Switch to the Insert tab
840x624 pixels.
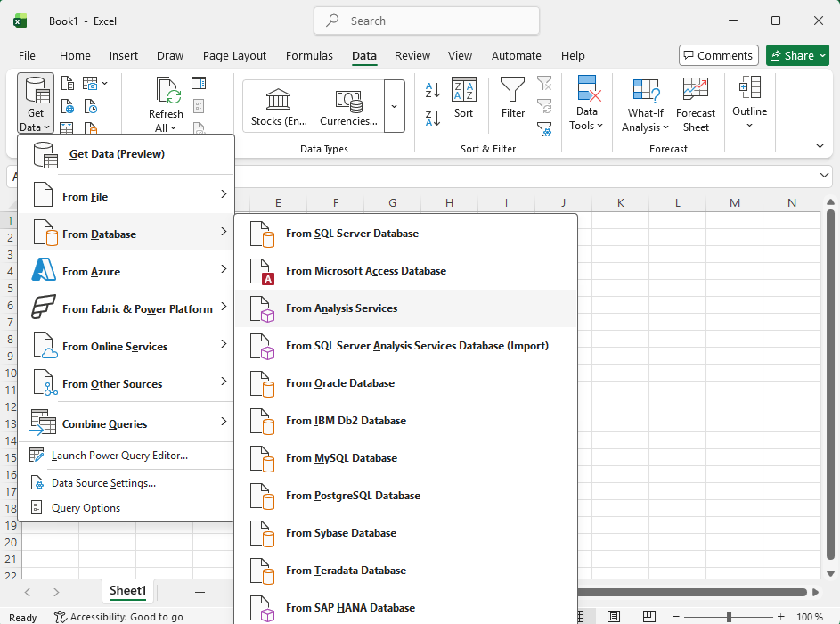coord(124,56)
